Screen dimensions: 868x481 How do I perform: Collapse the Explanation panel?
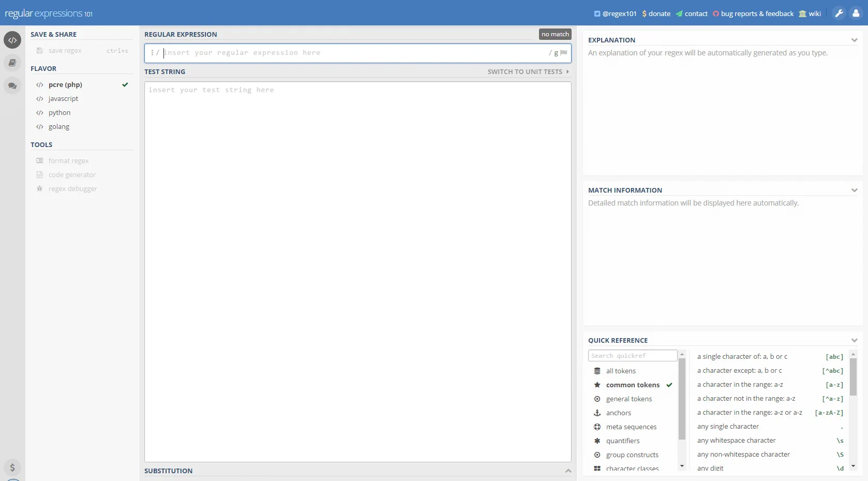pyautogui.click(x=854, y=39)
